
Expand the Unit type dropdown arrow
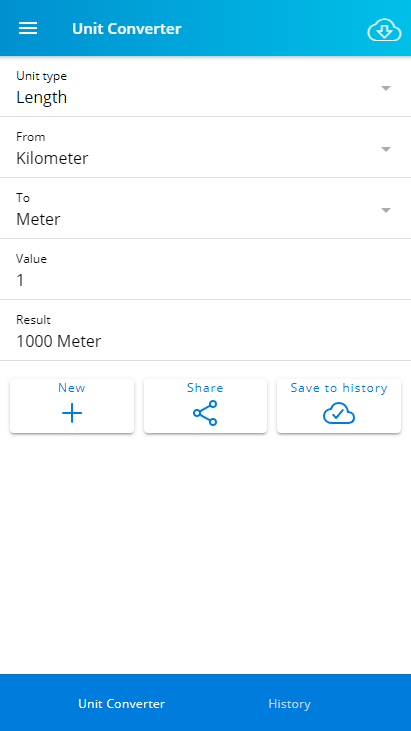385,88
